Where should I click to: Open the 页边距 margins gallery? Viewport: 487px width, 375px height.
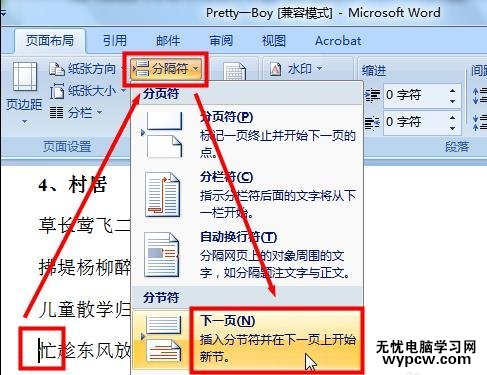(x=24, y=92)
